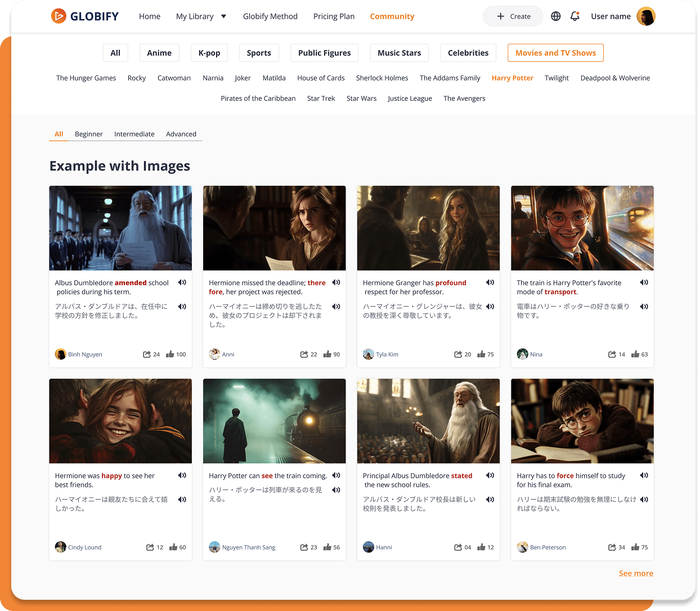Click the Globify logo
Viewport: 700px width, 611px height.
click(x=85, y=16)
